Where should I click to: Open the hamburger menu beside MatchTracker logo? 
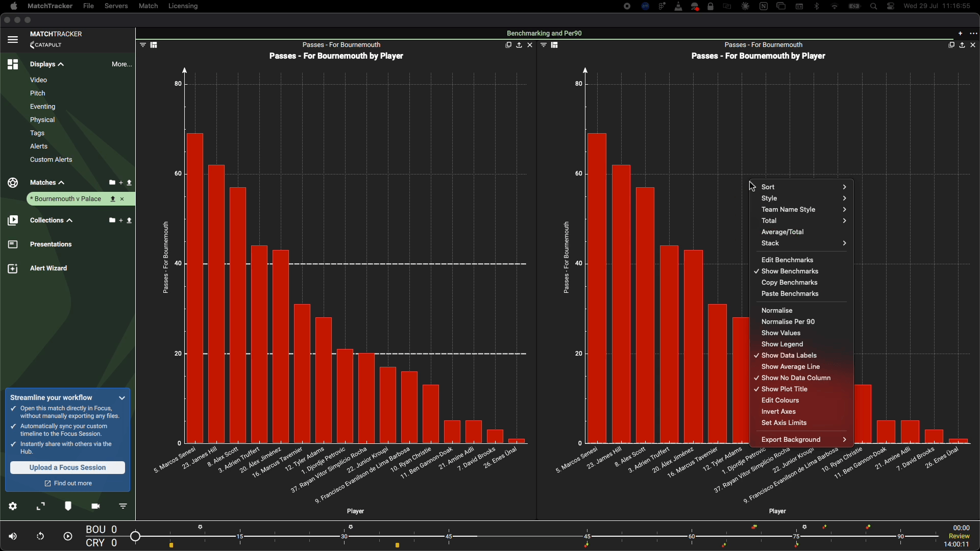pyautogui.click(x=13, y=40)
